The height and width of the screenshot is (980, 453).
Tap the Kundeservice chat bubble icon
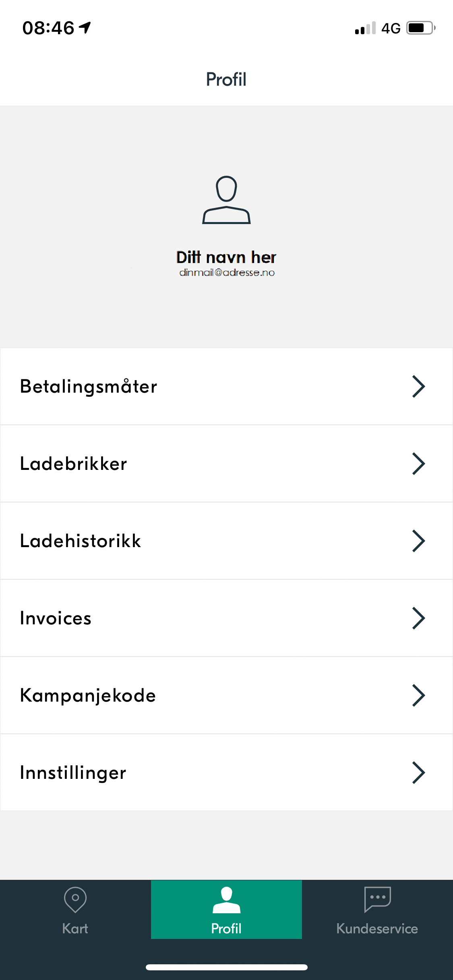(377, 899)
